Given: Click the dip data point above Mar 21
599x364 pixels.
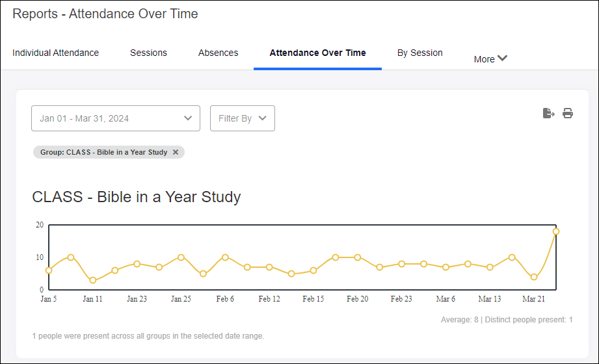Looking at the screenshot, I should click(534, 277).
